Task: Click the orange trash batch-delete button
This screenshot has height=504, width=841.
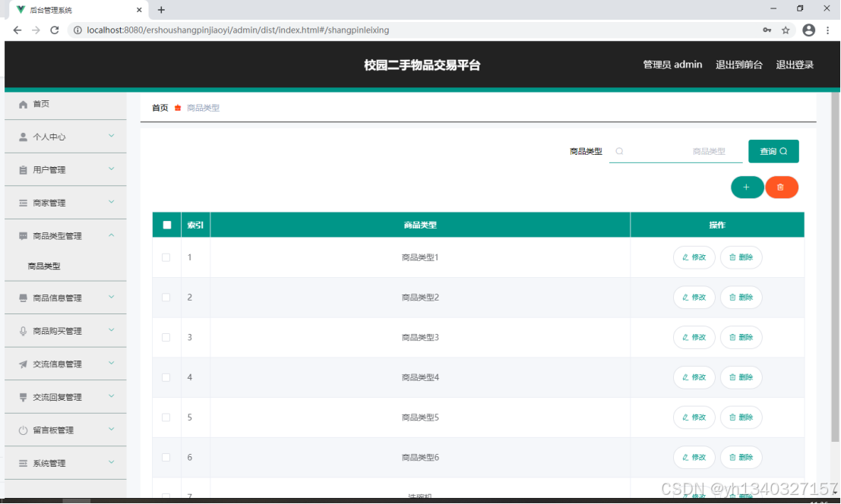Action: point(782,187)
